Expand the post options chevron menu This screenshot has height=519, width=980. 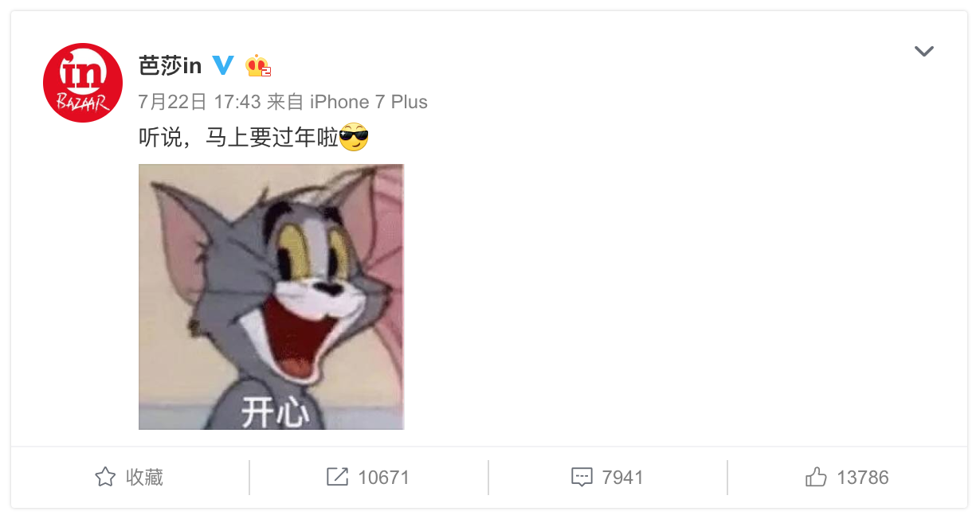click(x=923, y=52)
